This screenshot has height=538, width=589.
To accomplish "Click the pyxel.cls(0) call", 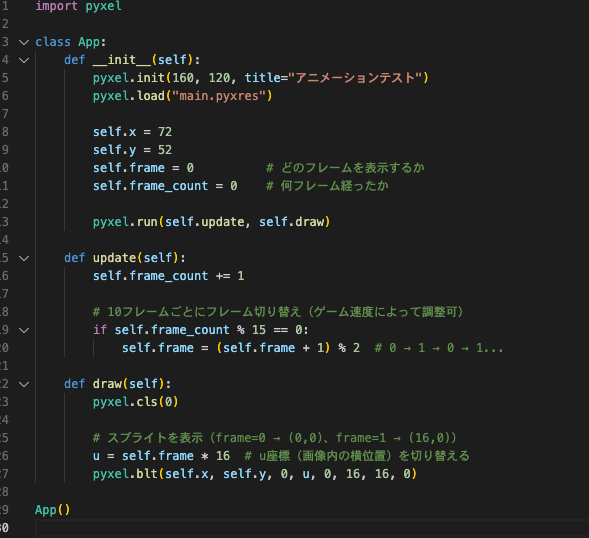I will point(136,402).
